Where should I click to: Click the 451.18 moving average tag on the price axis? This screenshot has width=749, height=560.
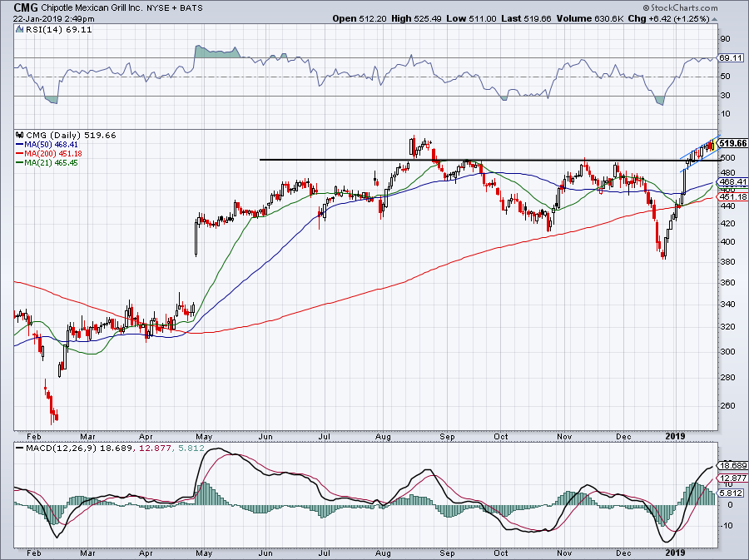click(732, 196)
